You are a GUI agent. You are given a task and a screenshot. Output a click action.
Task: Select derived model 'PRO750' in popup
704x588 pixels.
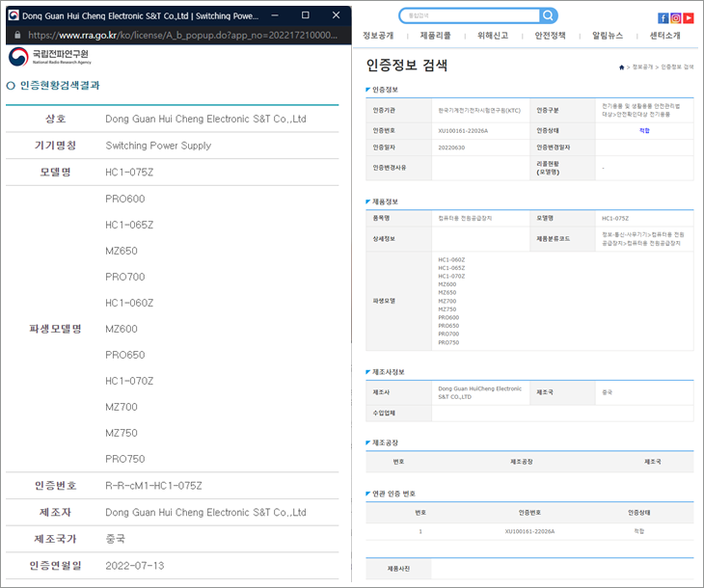pos(124,459)
